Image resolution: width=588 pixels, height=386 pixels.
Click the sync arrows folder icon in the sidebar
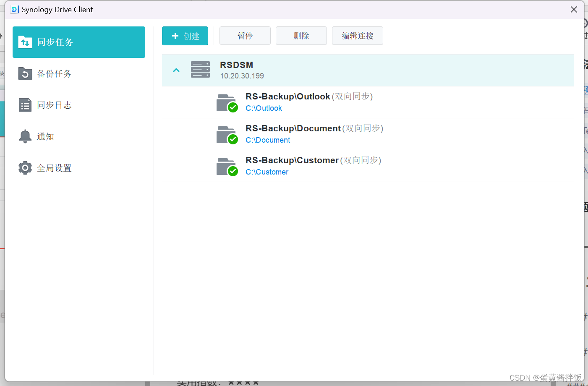(x=25, y=42)
